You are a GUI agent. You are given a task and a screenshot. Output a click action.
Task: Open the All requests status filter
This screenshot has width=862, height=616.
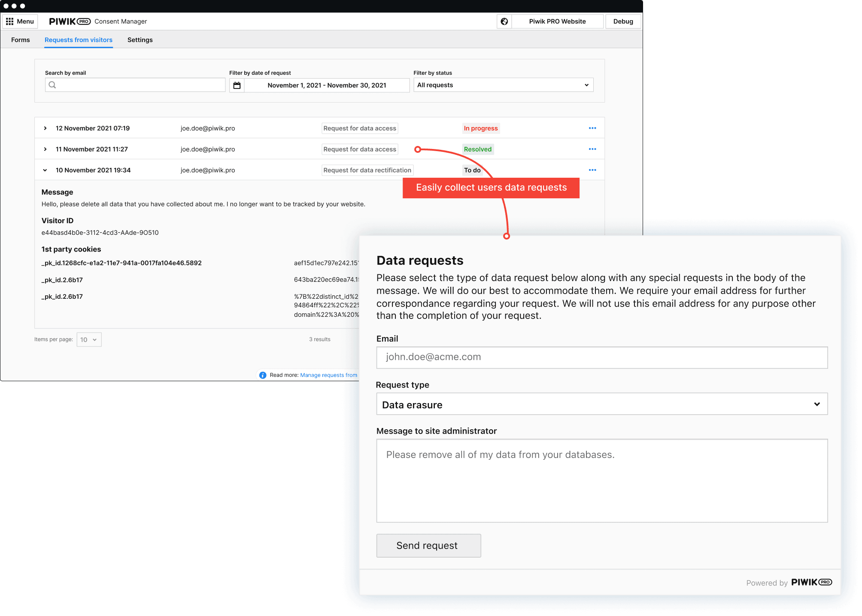pos(503,85)
